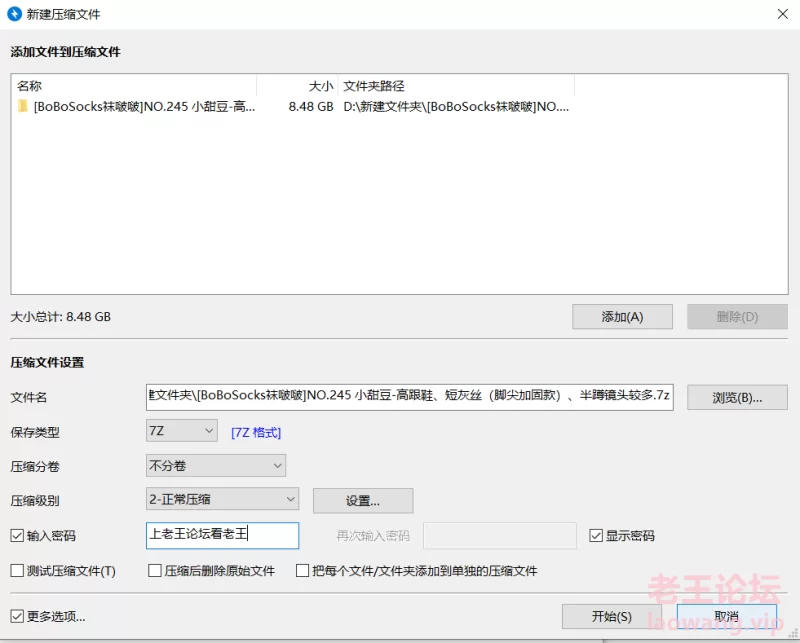This screenshot has width=800, height=643.
Task: Toggle the 输入密码 checkbox
Action: [17, 536]
